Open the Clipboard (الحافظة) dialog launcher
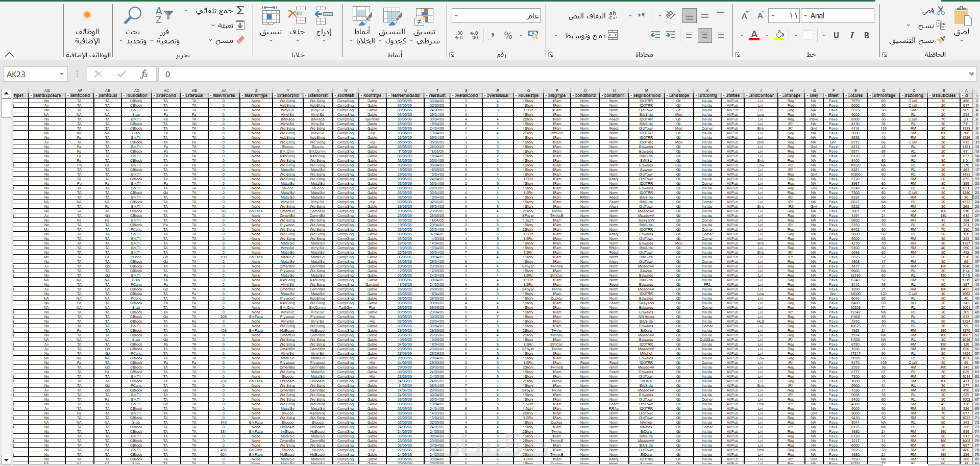Image resolution: width=980 pixels, height=466 pixels. 885,55
